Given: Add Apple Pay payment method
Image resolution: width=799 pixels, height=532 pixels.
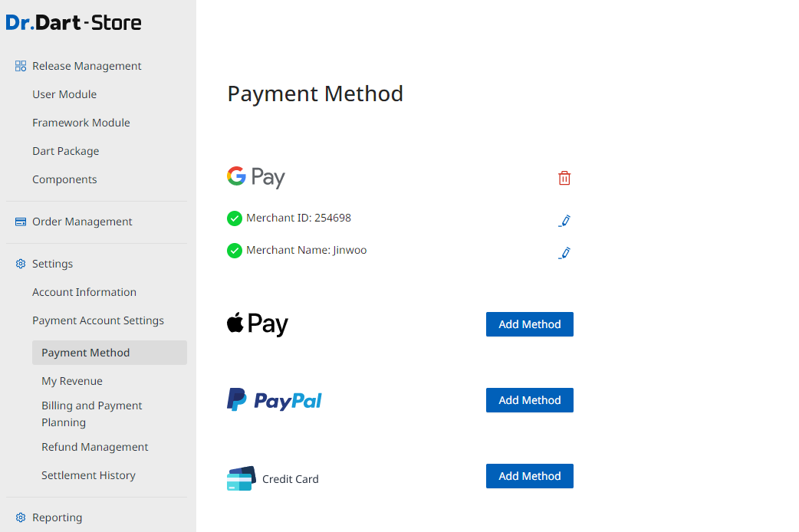Looking at the screenshot, I should pos(529,324).
